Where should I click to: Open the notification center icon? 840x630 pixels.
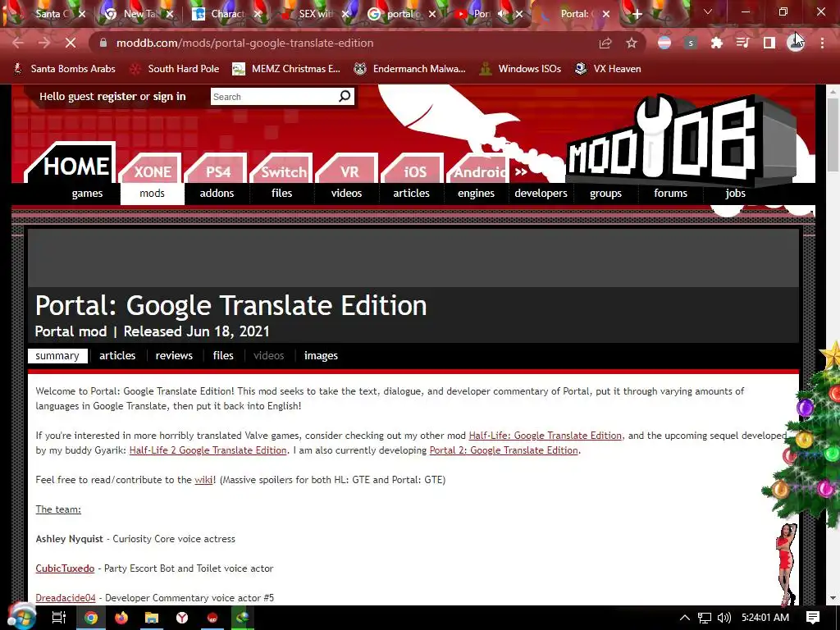point(813,618)
